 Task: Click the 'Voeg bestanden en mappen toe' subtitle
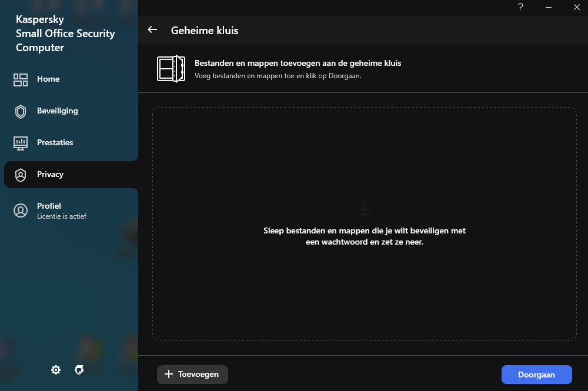coord(278,76)
